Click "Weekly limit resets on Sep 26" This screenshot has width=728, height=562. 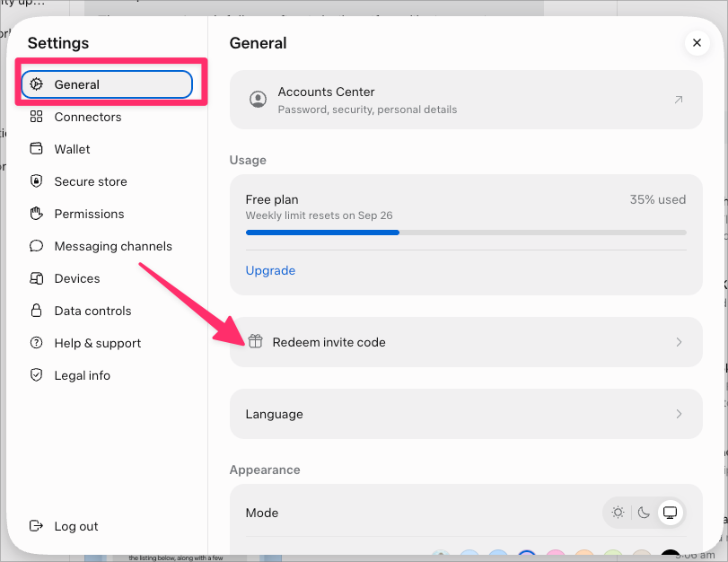pyautogui.click(x=319, y=215)
